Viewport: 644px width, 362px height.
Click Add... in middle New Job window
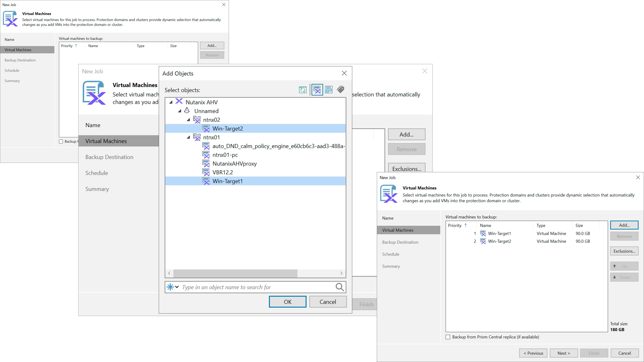click(406, 134)
